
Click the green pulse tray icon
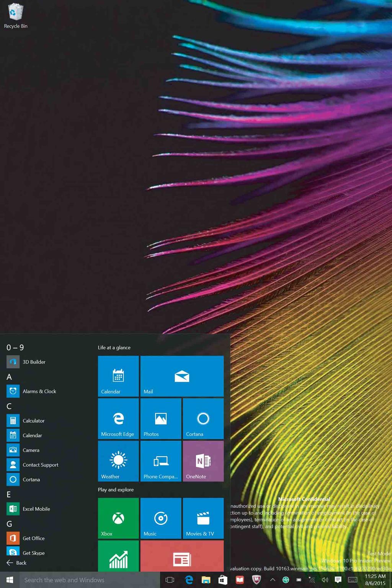pyautogui.click(x=286, y=580)
